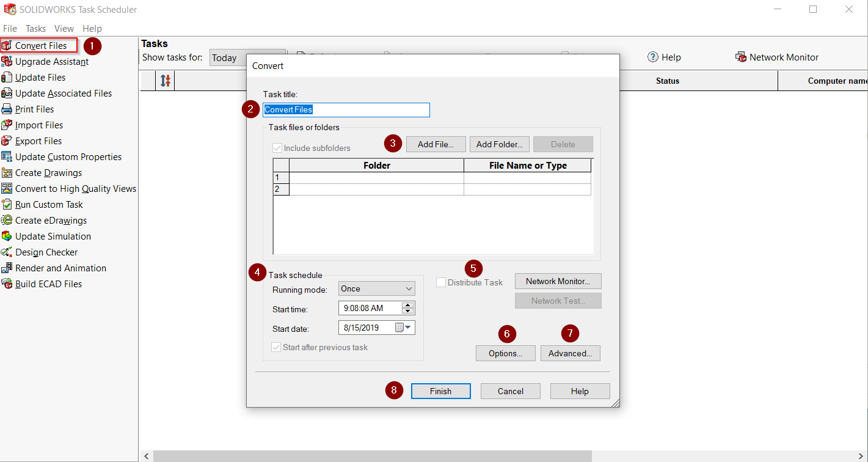
Task: Open Help from the Tasks toolbar
Action: click(x=664, y=57)
